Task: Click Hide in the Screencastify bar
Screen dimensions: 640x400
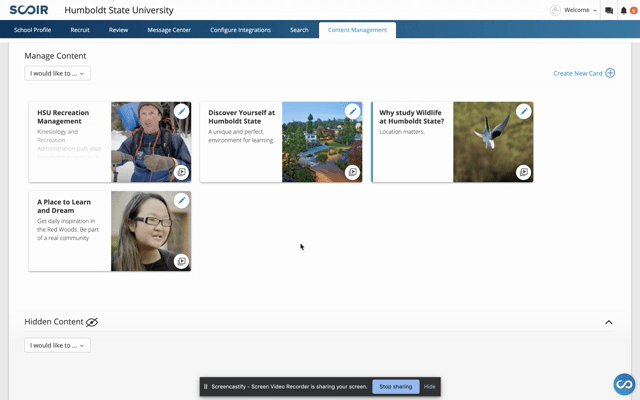Action: tap(429, 387)
